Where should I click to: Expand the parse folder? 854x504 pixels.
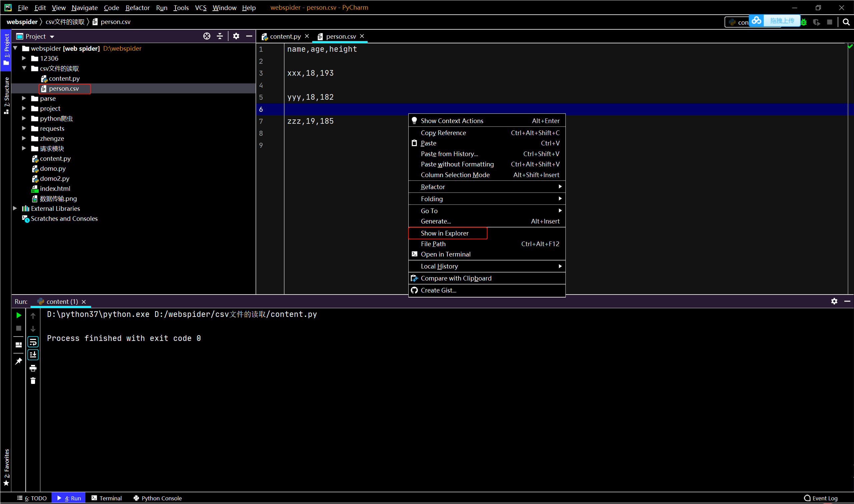(24, 98)
